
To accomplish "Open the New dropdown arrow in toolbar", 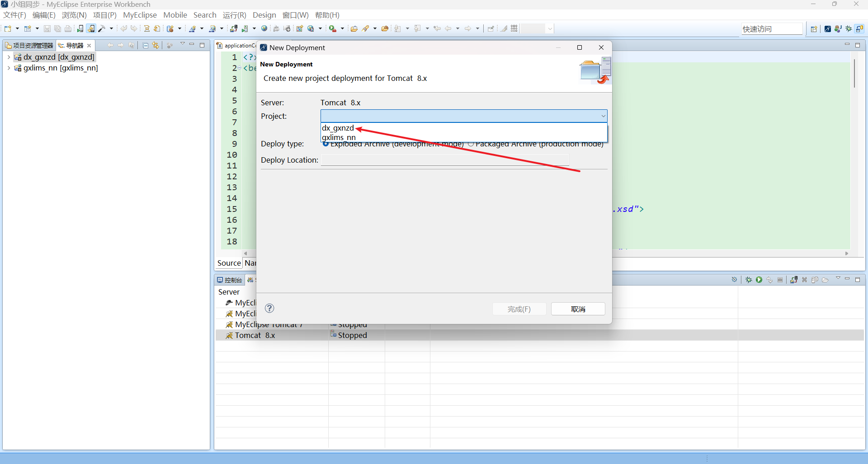I will pyautogui.click(x=17, y=28).
